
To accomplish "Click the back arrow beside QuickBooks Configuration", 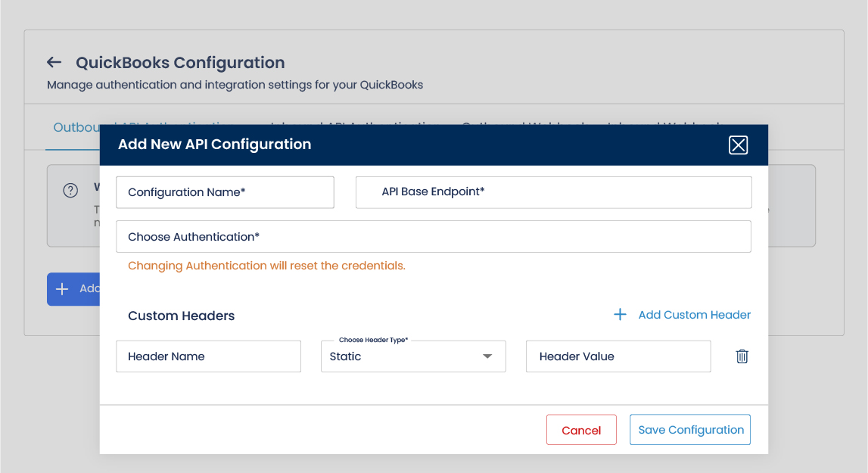I will pos(54,63).
